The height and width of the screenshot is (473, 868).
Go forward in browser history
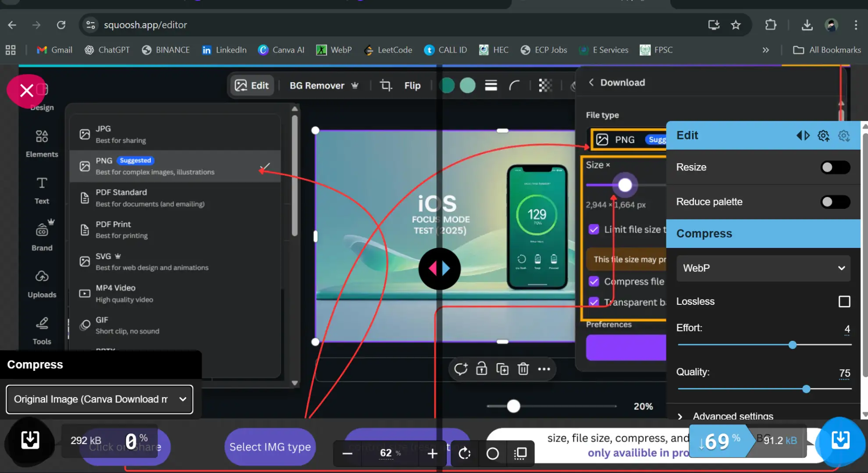click(36, 25)
